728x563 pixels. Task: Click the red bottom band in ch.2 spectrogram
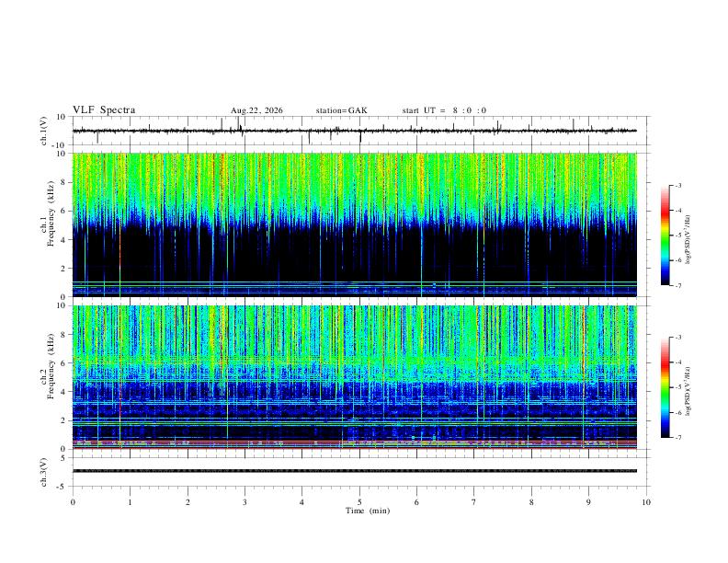[x=355, y=448]
